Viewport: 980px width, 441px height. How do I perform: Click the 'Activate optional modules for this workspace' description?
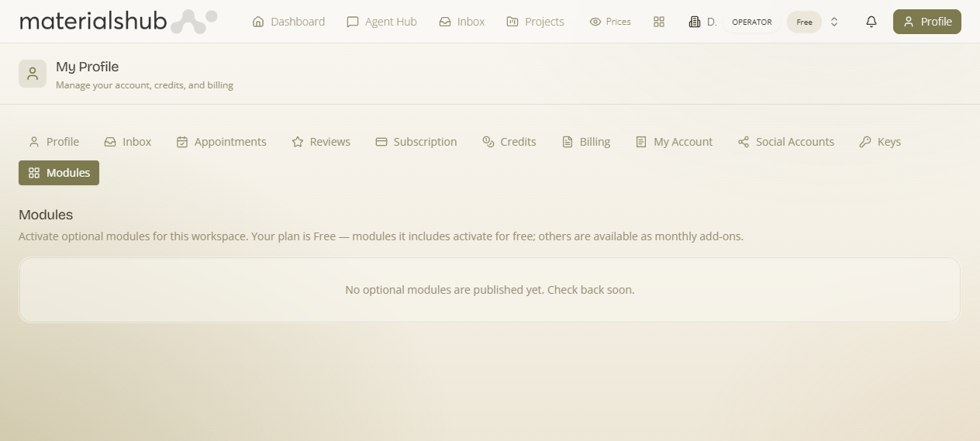(x=381, y=236)
